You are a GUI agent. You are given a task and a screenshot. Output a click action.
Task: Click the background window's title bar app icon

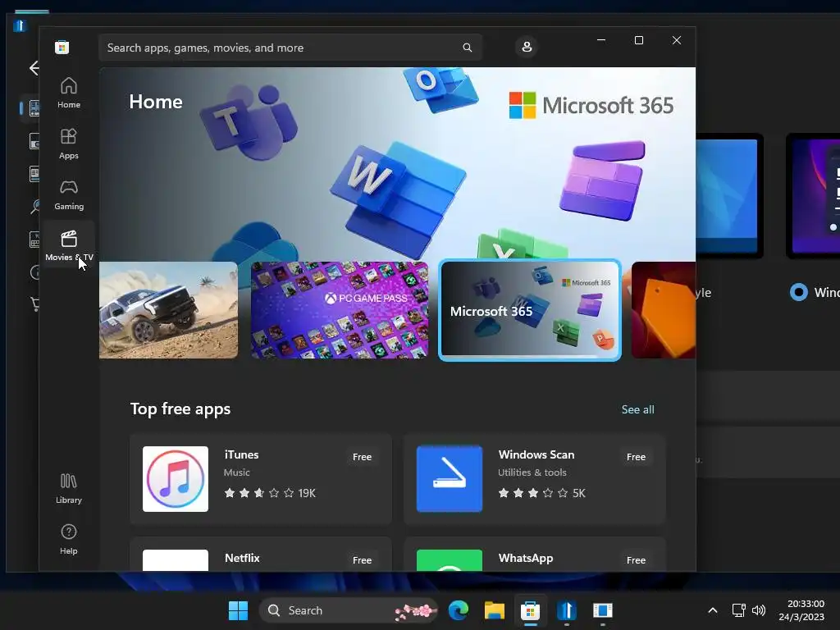tap(20, 25)
